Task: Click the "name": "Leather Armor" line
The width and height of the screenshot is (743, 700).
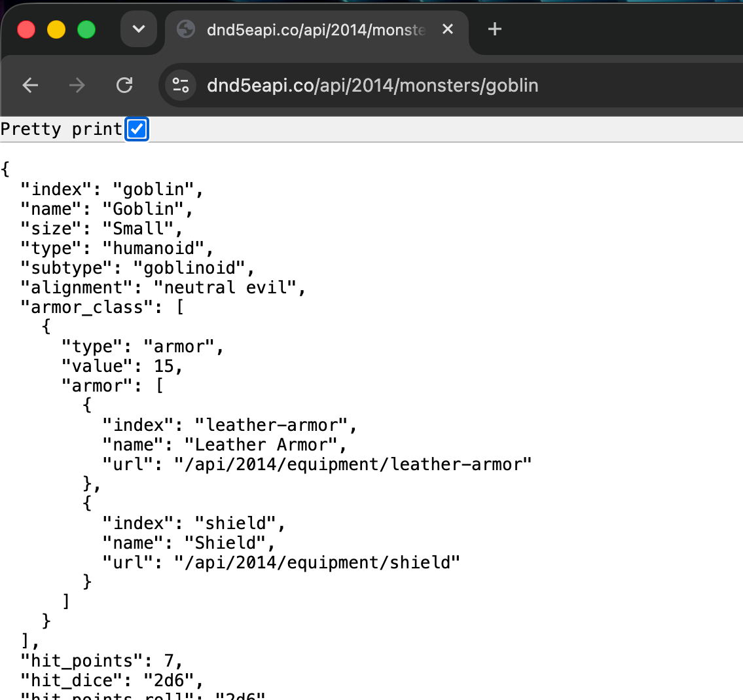Action: [225, 445]
